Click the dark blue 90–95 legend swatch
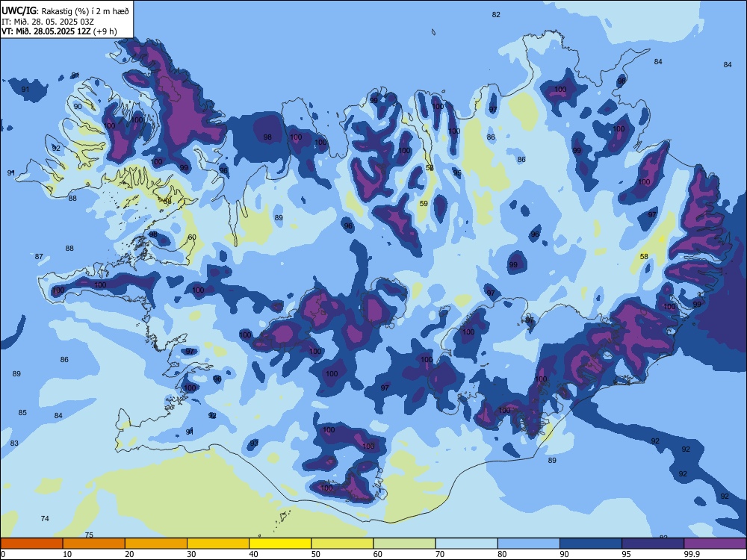 pyautogui.click(x=591, y=544)
